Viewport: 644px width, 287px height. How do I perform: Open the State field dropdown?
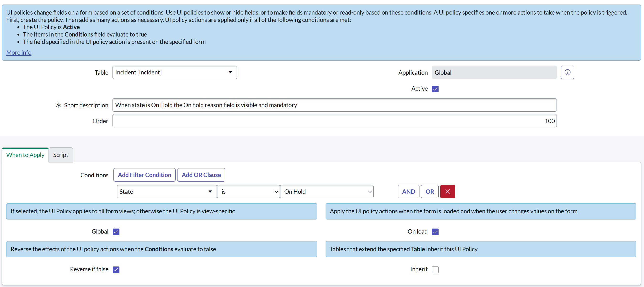[x=166, y=192]
